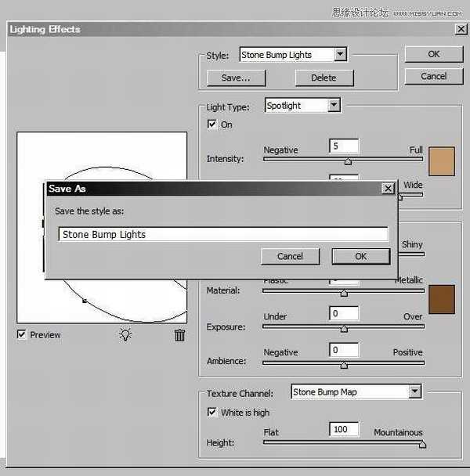Image resolution: width=470 pixels, height=476 pixels.
Task: Toggle the Preview checkbox
Action: 22,335
